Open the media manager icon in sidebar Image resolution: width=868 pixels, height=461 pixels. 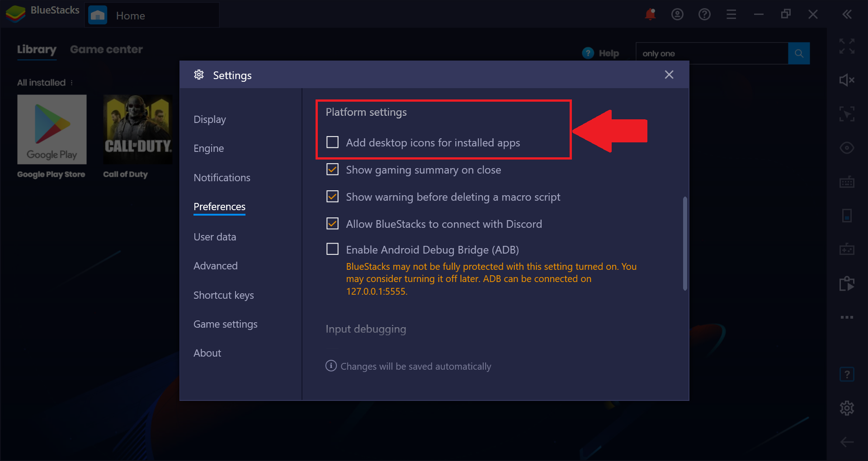coord(847,283)
